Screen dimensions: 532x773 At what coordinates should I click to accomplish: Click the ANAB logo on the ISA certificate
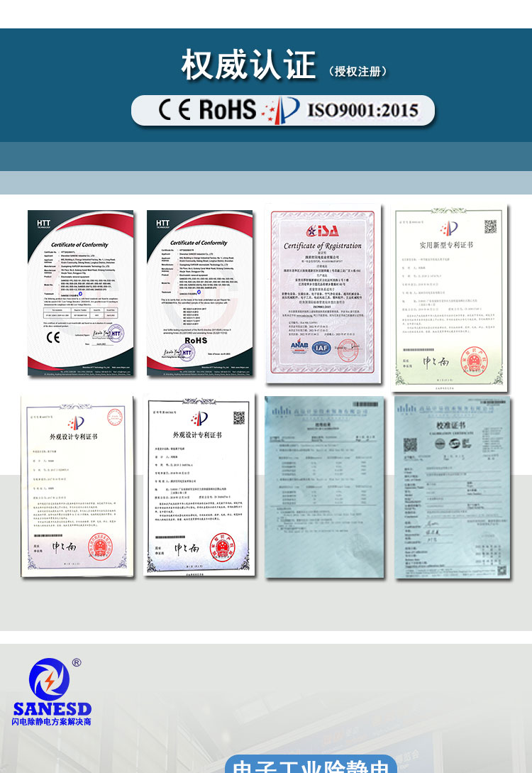point(298,347)
